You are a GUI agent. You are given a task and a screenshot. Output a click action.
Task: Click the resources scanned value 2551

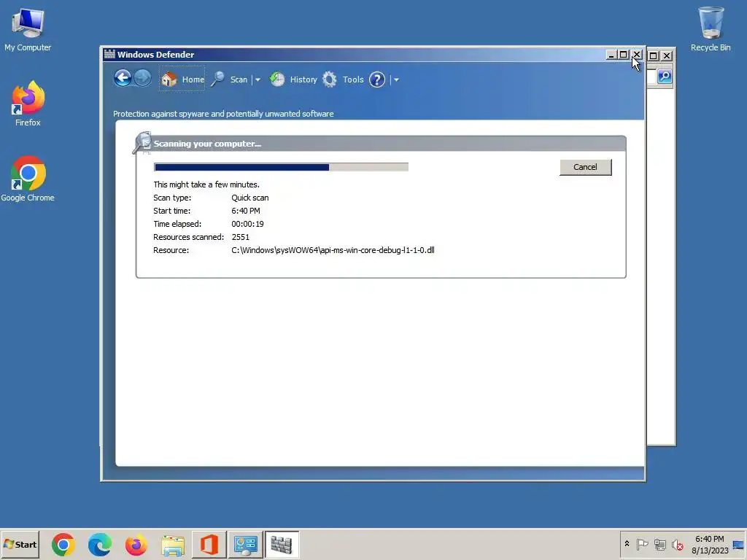[x=241, y=237]
